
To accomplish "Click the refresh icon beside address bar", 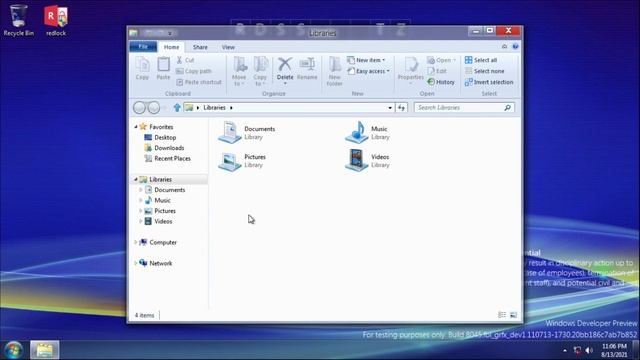I will point(401,108).
